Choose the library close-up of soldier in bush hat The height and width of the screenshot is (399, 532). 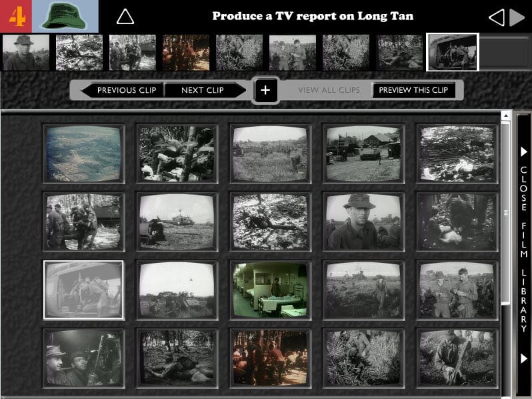[x=364, y=222]
